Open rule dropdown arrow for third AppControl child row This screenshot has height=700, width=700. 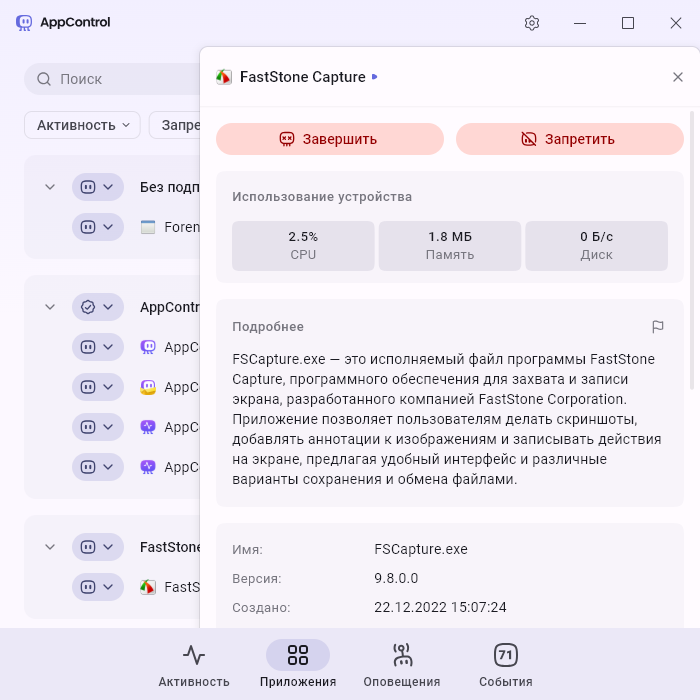point(108,427)
